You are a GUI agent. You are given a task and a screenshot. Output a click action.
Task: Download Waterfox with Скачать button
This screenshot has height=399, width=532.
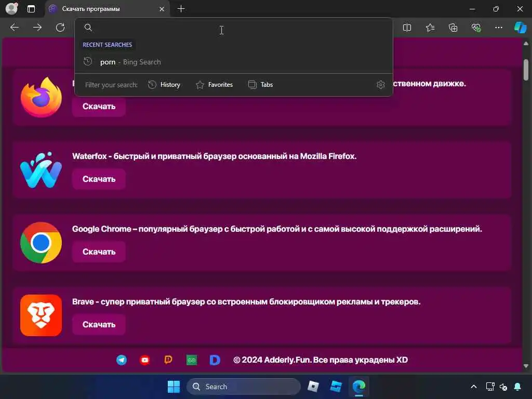coord(99,179)
